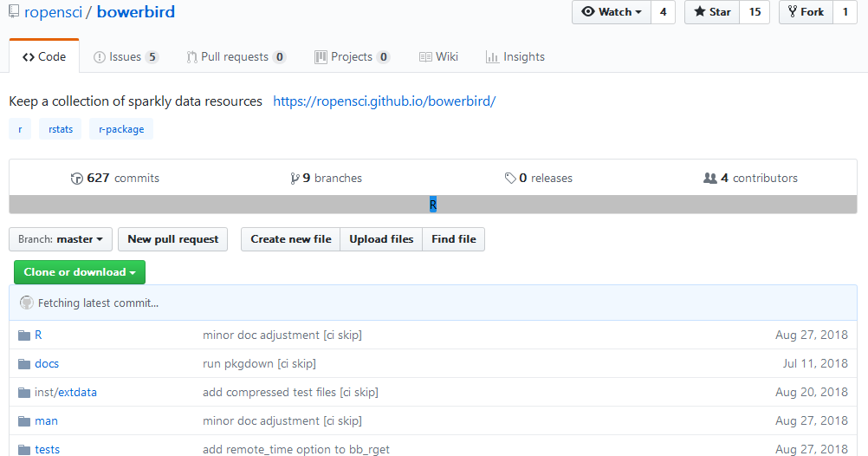Screen dimensions: 868x456
Task: Click the branches fork icon
Action: (295, 179)
